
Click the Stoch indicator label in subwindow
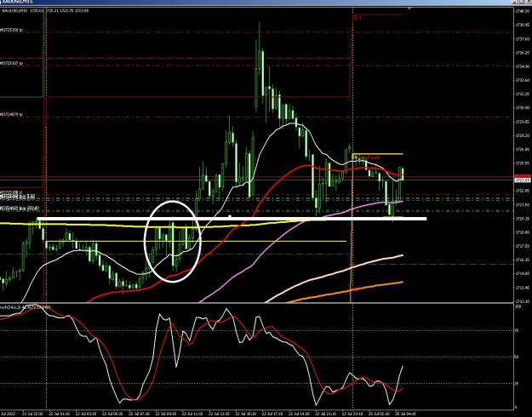(x=26, y=307)
